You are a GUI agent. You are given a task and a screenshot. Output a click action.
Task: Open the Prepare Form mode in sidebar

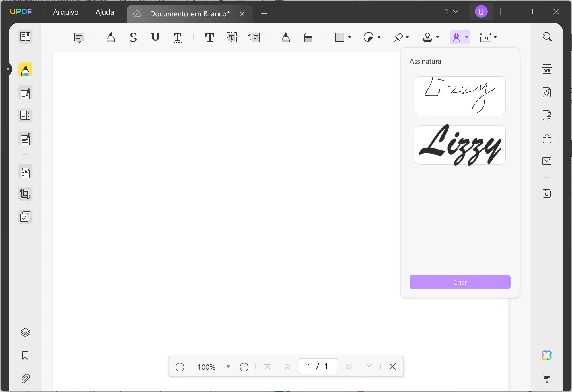click(25, 115)
